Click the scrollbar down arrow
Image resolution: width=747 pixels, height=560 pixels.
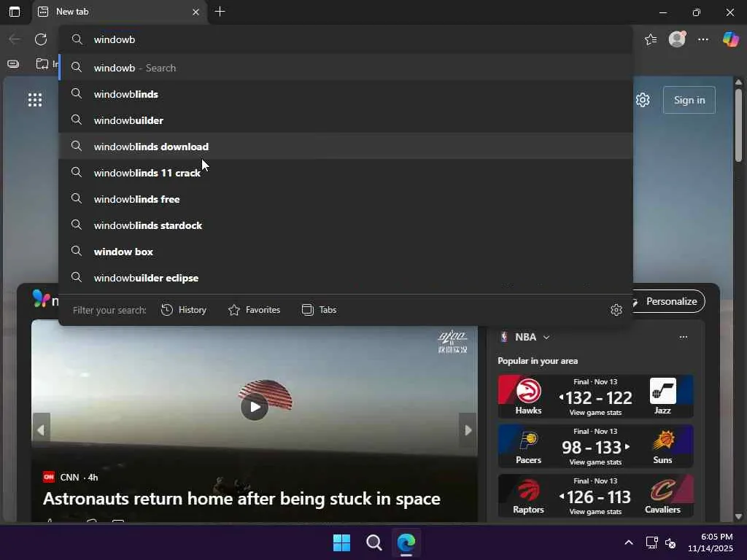[x=738, y=517]
